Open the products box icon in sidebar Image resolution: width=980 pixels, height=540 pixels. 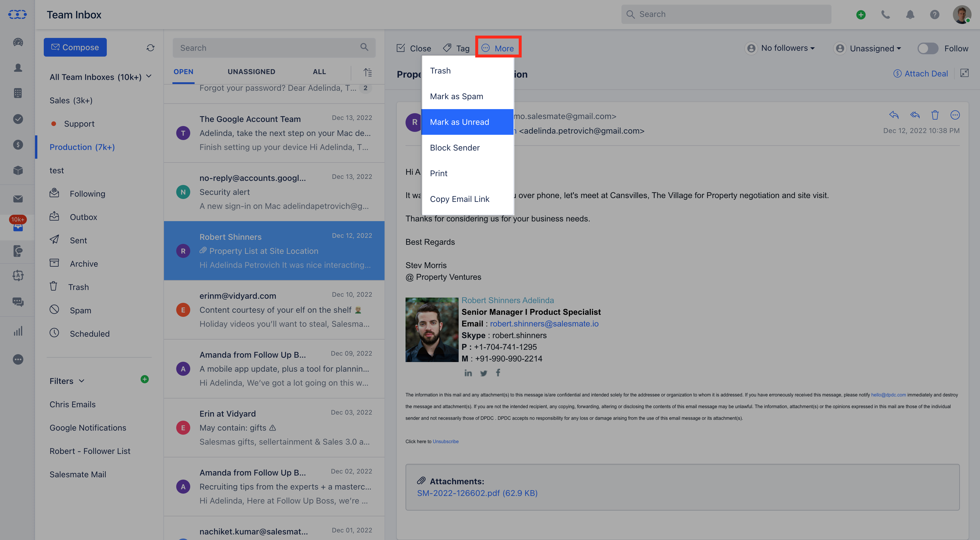18,170
